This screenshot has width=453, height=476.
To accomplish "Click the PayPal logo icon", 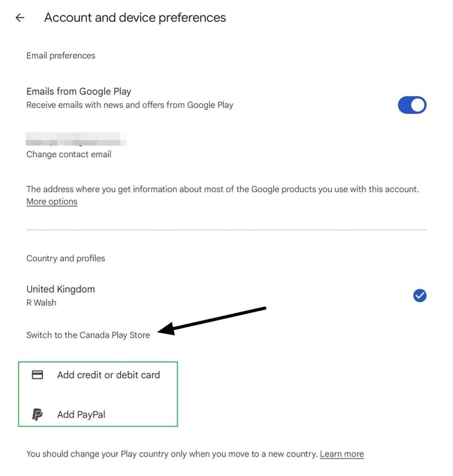I will (37, 414).
